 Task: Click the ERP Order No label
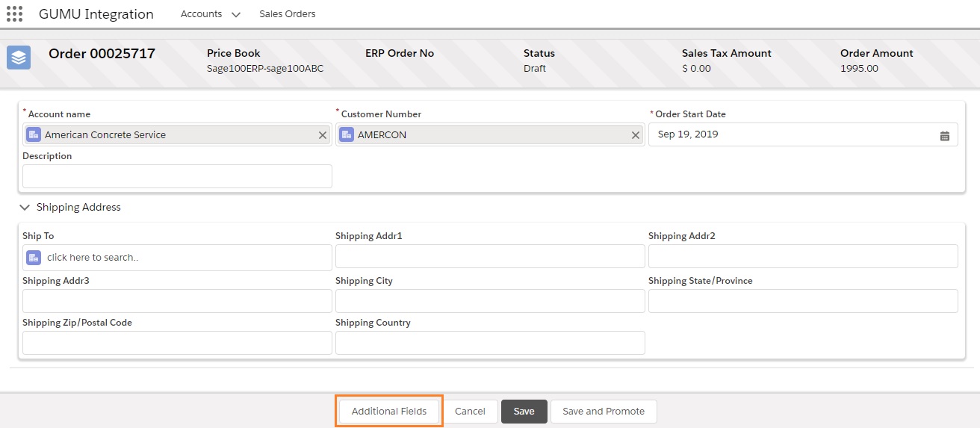tap(400, 54)
